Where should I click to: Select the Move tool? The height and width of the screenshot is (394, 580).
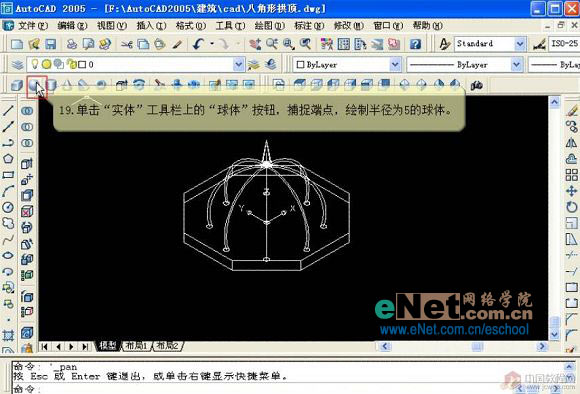click(572, 191)
